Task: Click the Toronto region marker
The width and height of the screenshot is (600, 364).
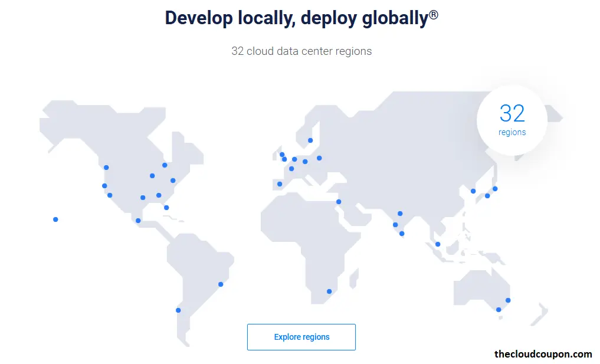Action: click(x=164, y=165)
